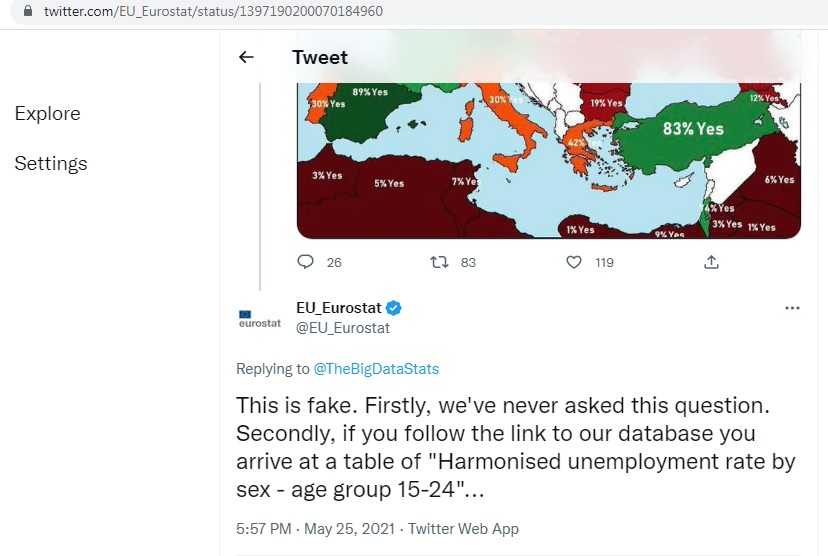Open the @TheBigDataStats mention link
The width and height of the screenshot is (828, 556).
pos(376,369)
